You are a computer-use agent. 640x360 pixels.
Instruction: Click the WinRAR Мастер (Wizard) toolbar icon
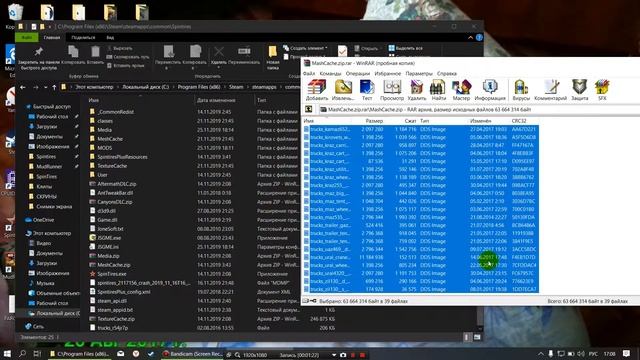461,90
